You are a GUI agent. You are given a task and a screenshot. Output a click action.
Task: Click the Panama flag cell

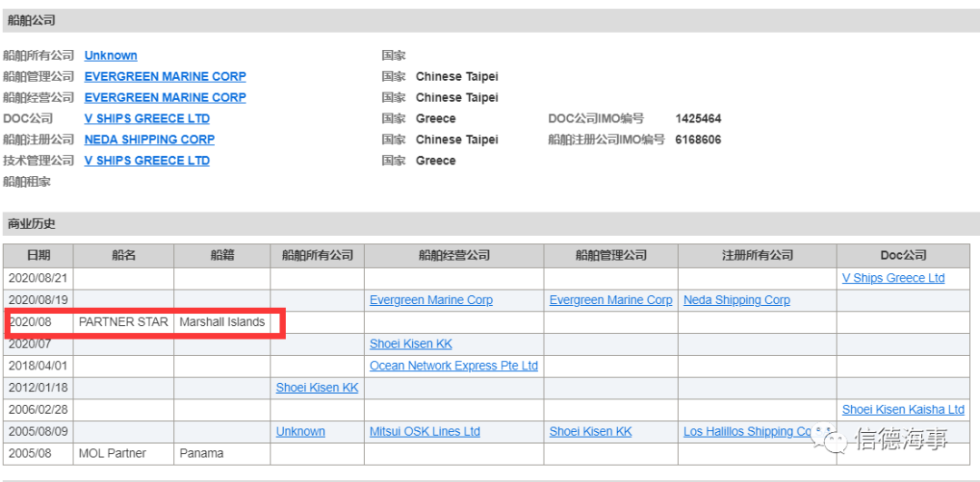(222, 453)
